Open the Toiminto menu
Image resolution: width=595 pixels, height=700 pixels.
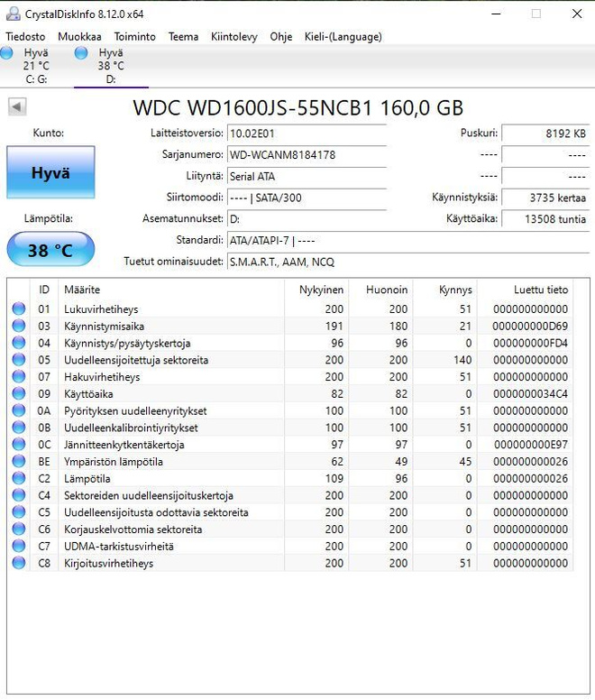coord(134,37)
